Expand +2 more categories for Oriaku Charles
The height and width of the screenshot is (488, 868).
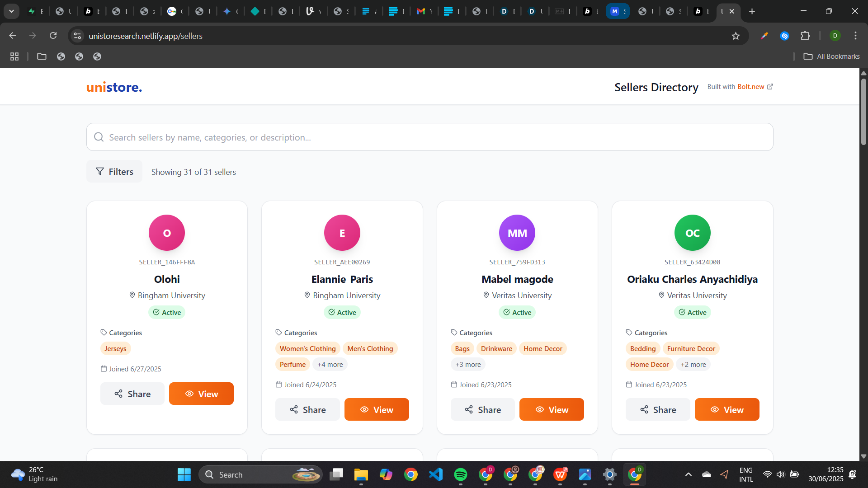point(693,365)
